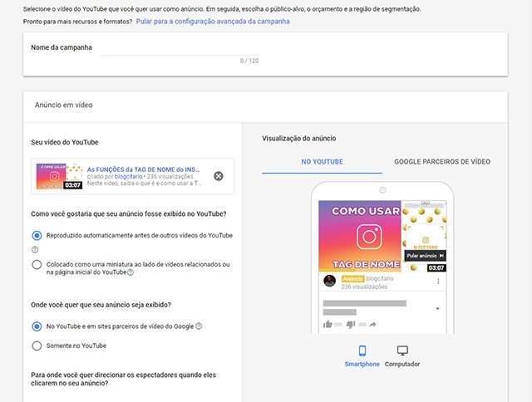Click '236 visualizações' text in phone preview

pyautogui.click(x=364, y=287)
